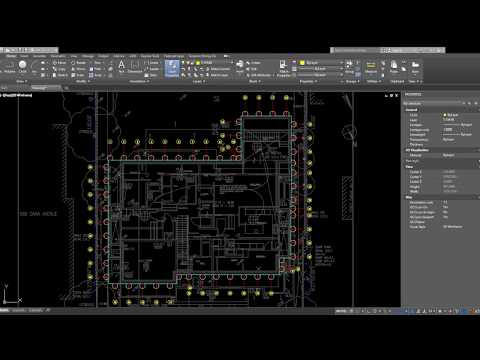Open No selection dropdown in Properties palette

tap(433, 104)
